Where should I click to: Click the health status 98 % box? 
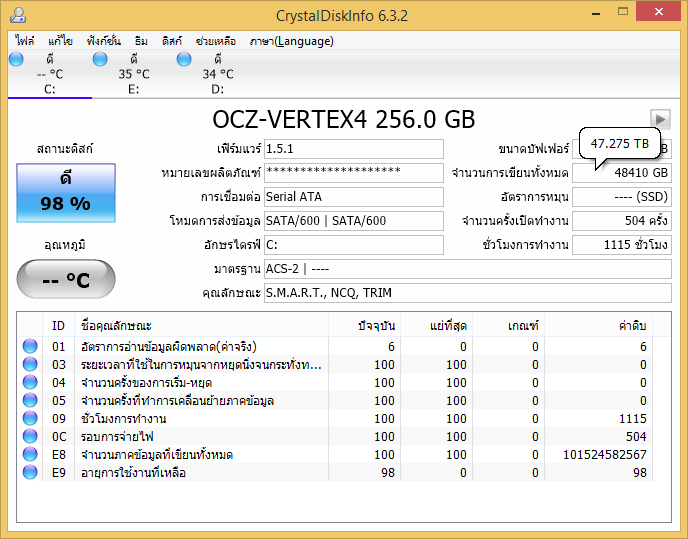(66, 193)
